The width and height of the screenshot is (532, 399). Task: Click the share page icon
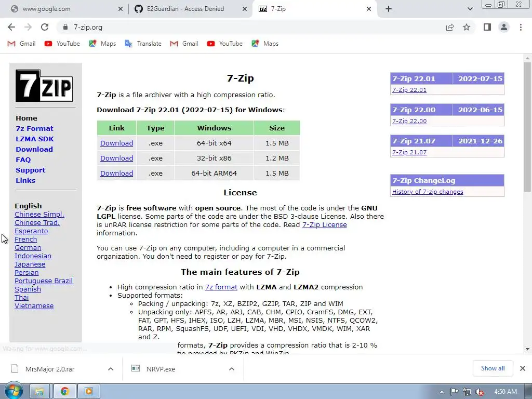pos(450,27)
